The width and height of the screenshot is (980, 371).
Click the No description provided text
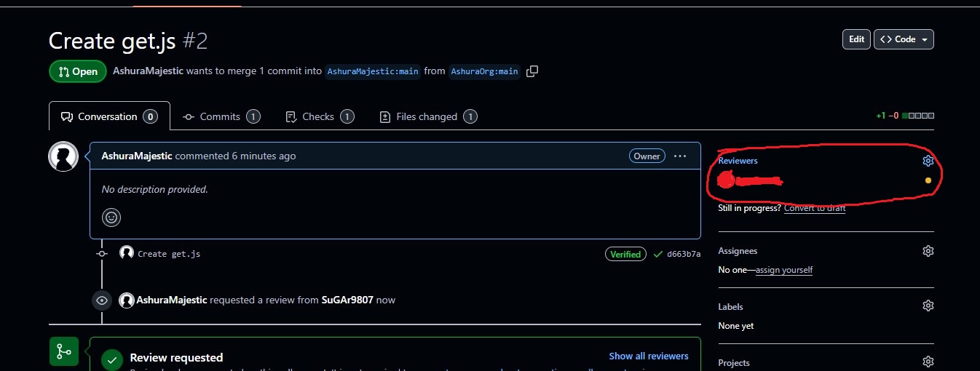[x=155, y=189]
